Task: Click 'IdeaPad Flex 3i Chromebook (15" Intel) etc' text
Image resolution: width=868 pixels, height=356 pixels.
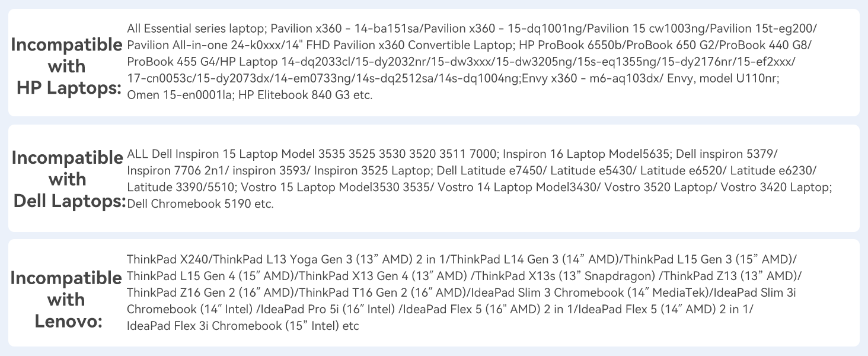Action: [242, 326]
